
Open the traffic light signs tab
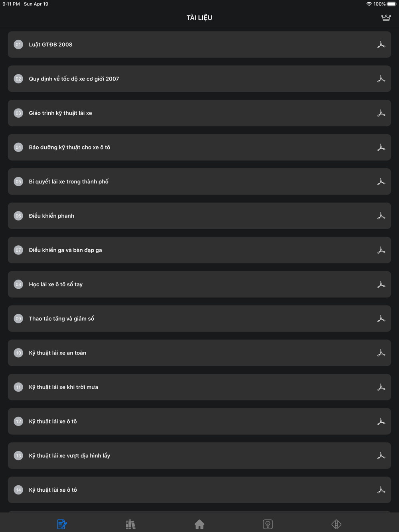click(336, 524)
